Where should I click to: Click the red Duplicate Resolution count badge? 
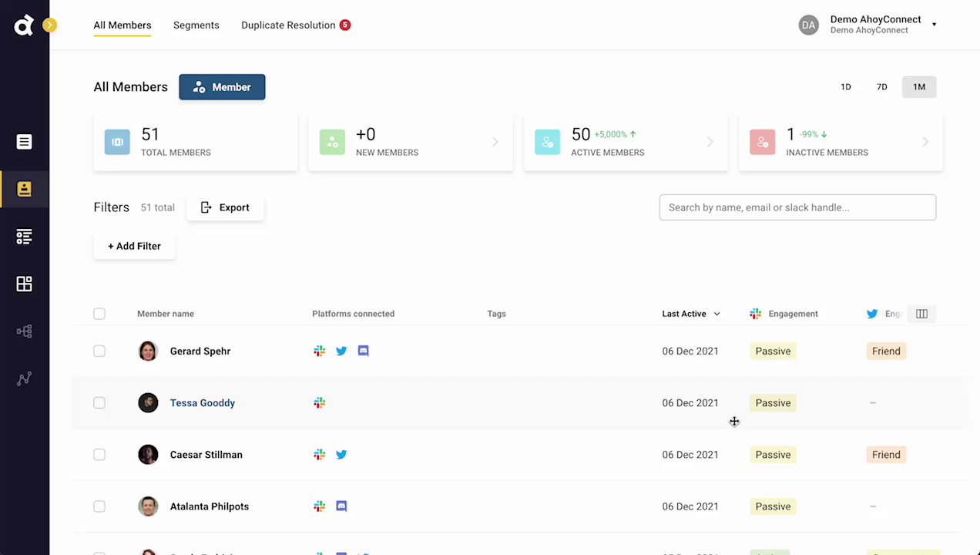pos(345,25)
